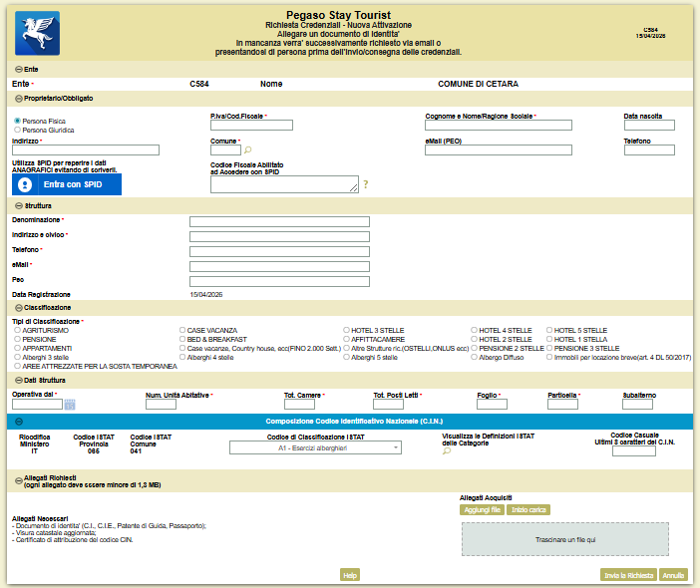Open the Operativa dal calendar picker
Viewport: 700px width, 588px height.
pyautogui.click(x=70, y=405)
